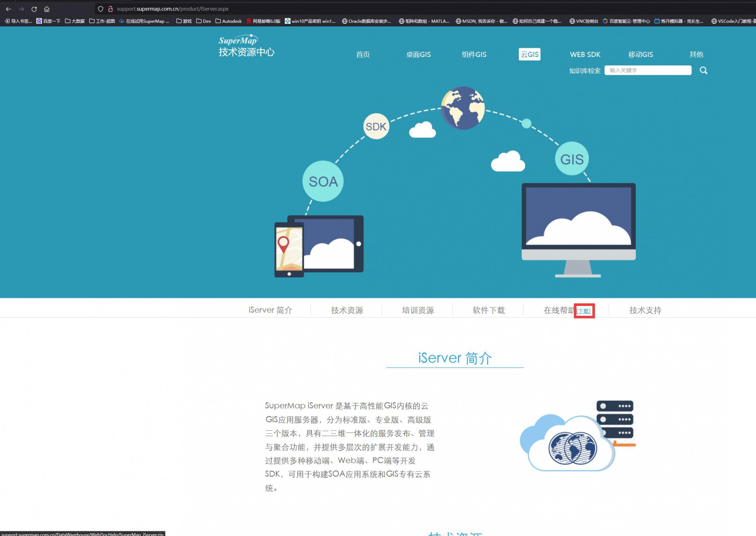Open the win10产品密钥 bookmark
Screen dimensions: 756x536
coord(310,21)
